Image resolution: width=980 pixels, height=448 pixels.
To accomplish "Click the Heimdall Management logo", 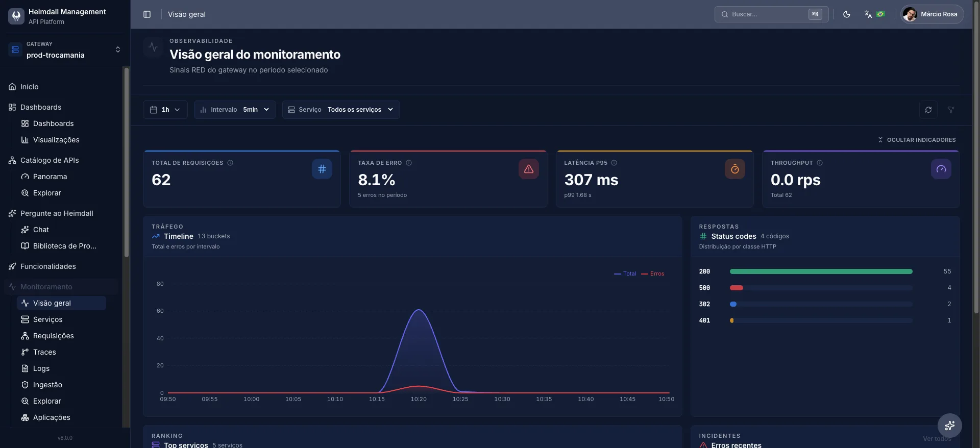I will click(16, 16).
